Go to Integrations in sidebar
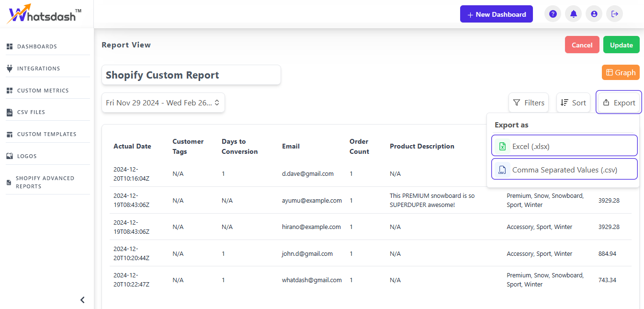The width and height of the screenshot is (644, 309). tap(39, 69)
